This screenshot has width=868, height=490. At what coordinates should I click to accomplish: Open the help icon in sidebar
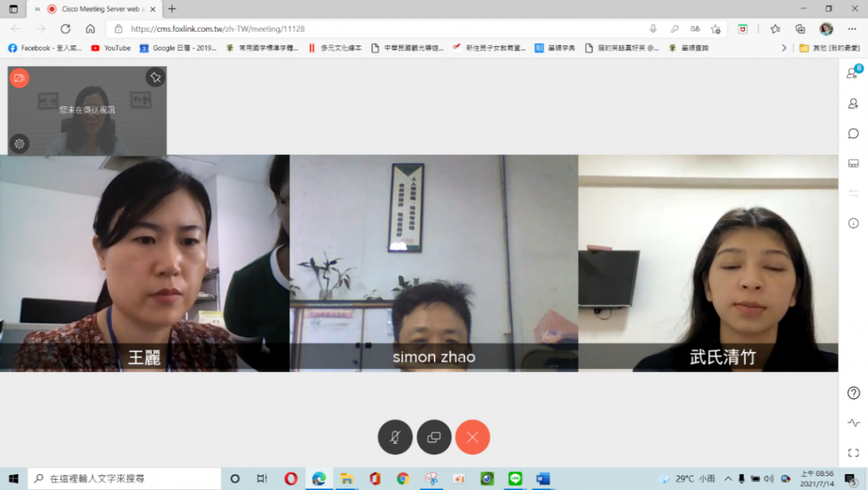[854, 393]
